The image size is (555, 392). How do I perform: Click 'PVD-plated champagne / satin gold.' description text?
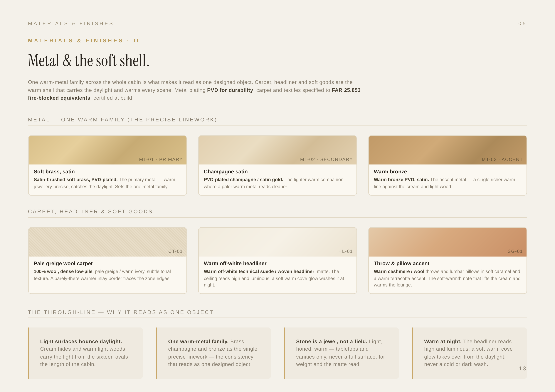point(243,179)
